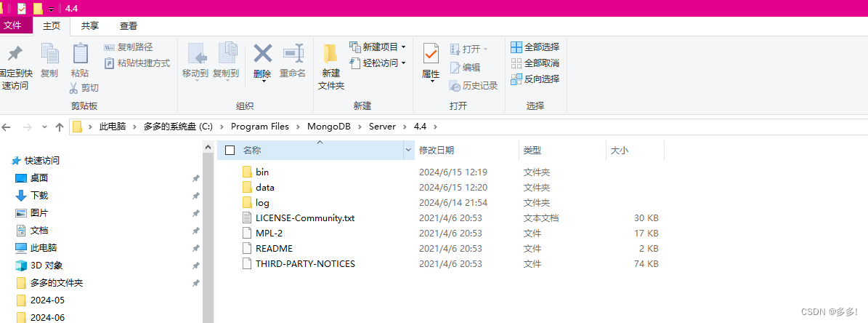This screenshot has width=868, height=323.
Task: Go to 此电脑 in breadcrumb
Action: point(113,127)
